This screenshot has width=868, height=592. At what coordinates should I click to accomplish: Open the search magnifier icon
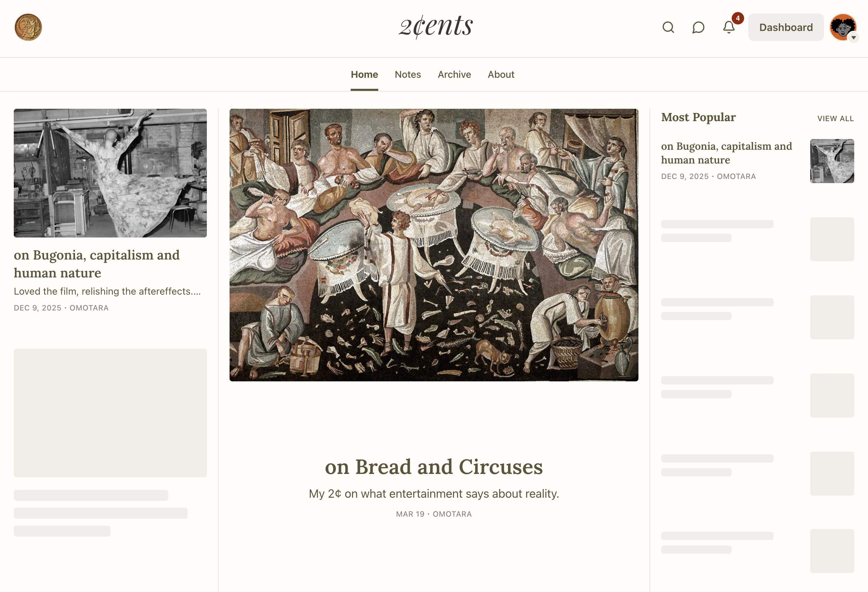click(668, 27)
